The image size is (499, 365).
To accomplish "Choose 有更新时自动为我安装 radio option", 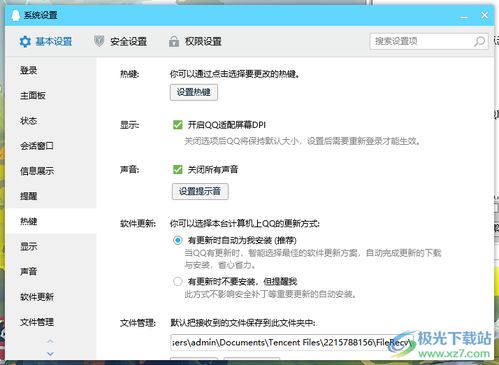I will point(178,240).
